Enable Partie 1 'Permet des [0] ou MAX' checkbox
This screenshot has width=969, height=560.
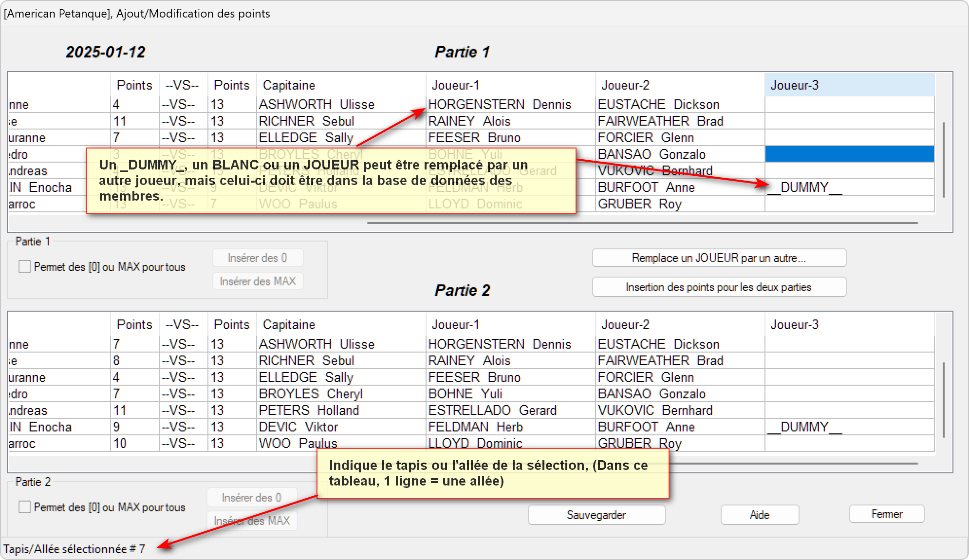[x=25, y=266]
